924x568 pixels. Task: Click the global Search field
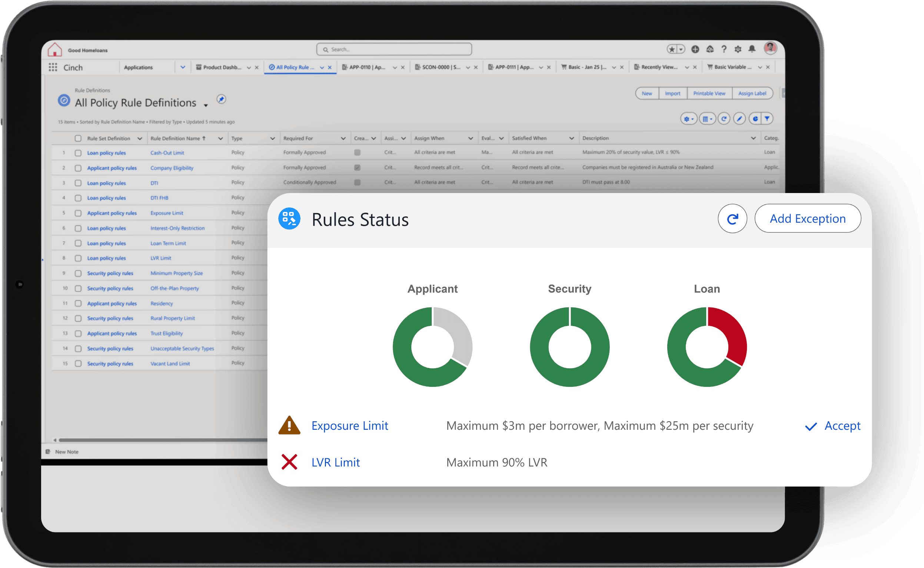click(x=395, y=49)
